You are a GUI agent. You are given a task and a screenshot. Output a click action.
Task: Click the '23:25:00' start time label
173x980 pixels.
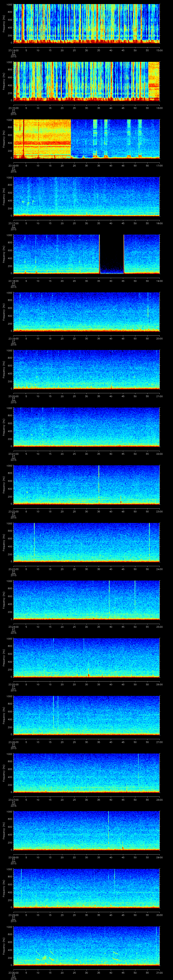pyautogui.click(x=13, y=684)
